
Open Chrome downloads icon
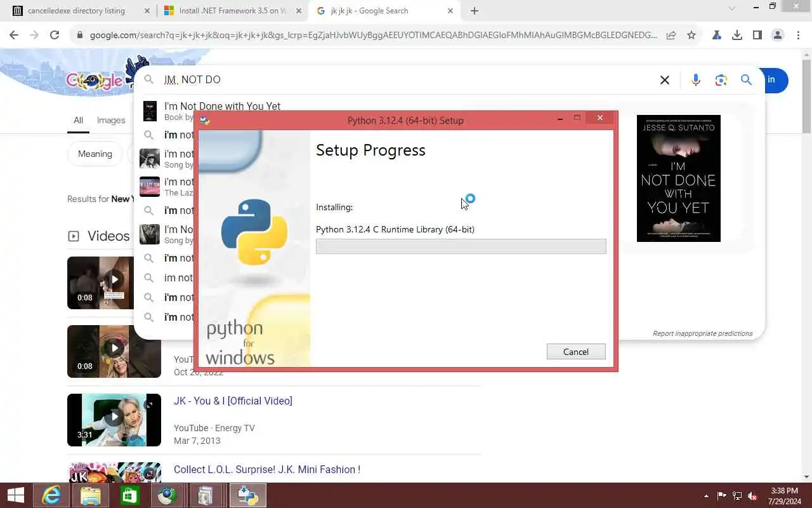coord(737,36)
